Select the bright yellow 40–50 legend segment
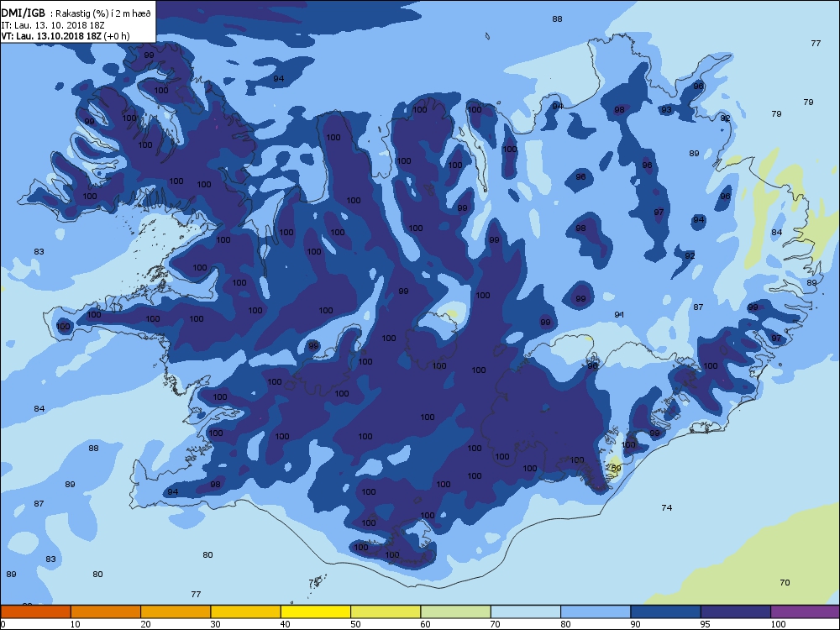This screenshot has height=630, width=840. point(316,612)
